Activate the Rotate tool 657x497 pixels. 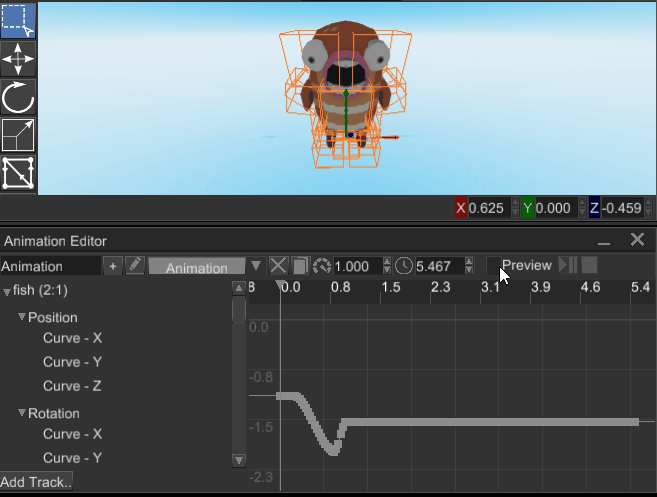pyautogui.click(x=19, y=98)
